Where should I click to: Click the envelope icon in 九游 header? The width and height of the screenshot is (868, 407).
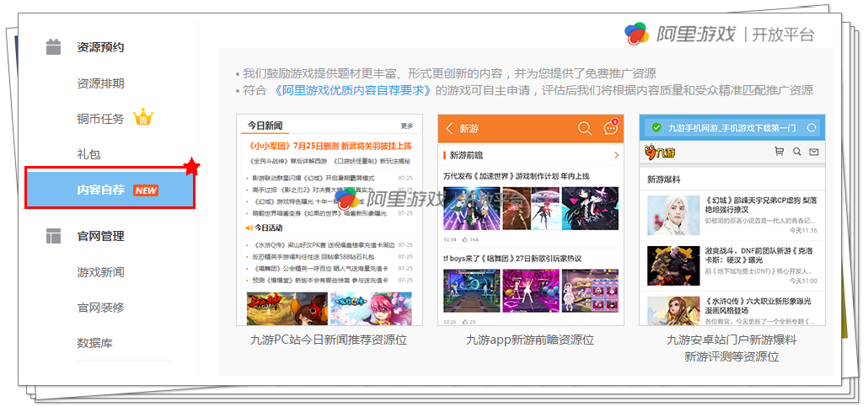(813, 152)
